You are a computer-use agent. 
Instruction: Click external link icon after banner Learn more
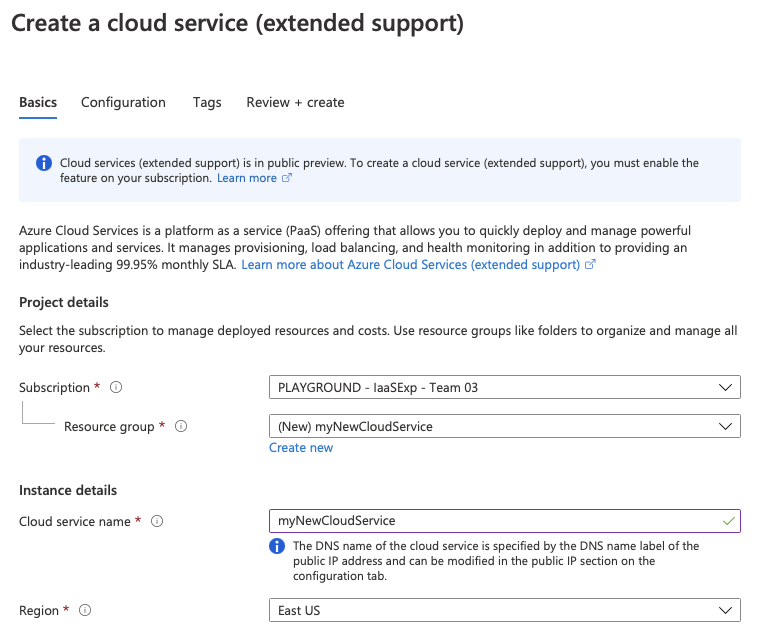pyautogui.click(x=287, y=178)
